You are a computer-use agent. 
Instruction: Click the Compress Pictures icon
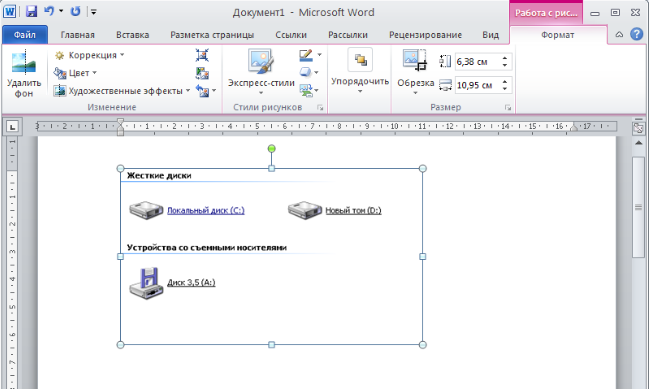click(202, 55)
